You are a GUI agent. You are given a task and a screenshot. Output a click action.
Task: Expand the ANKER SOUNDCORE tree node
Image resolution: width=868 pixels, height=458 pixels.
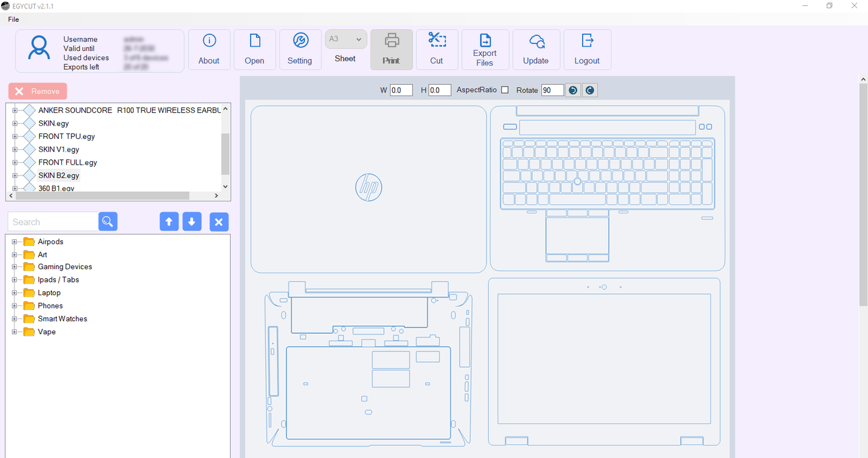(15, 111)
